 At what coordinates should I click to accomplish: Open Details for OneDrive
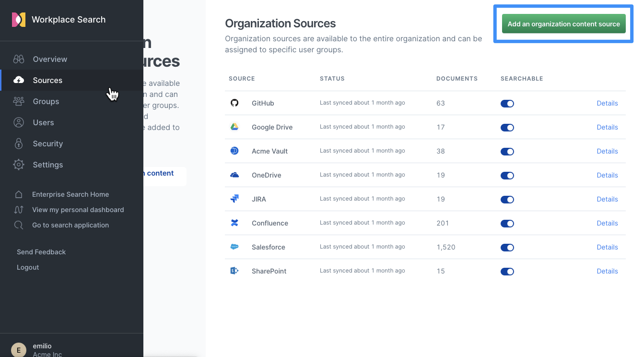[607, 175]
